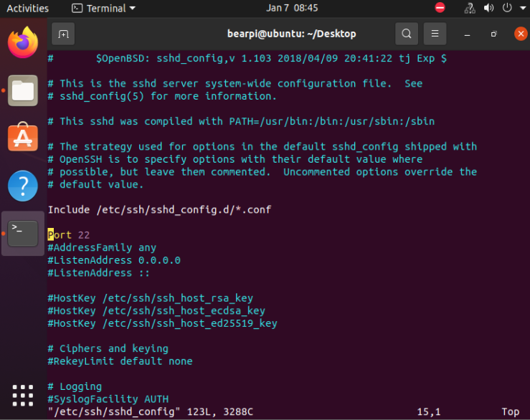Open the terminal hamburger menu
This screenshot has height=420, width=530.
pyautogui.click(x=434, y=34)
